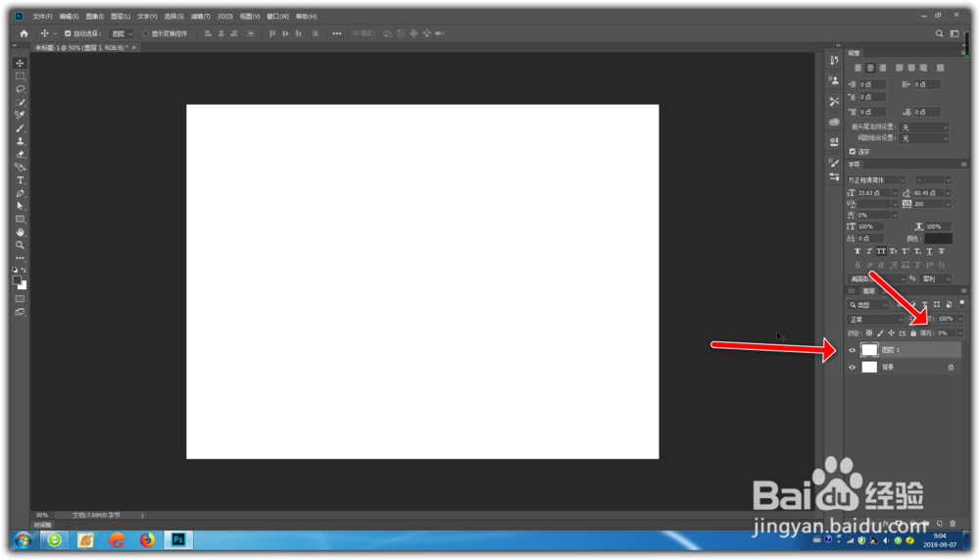The width and height of the screenshot is (980, 560).
Task: Select the Eraser tool
Action: (20, 154)
